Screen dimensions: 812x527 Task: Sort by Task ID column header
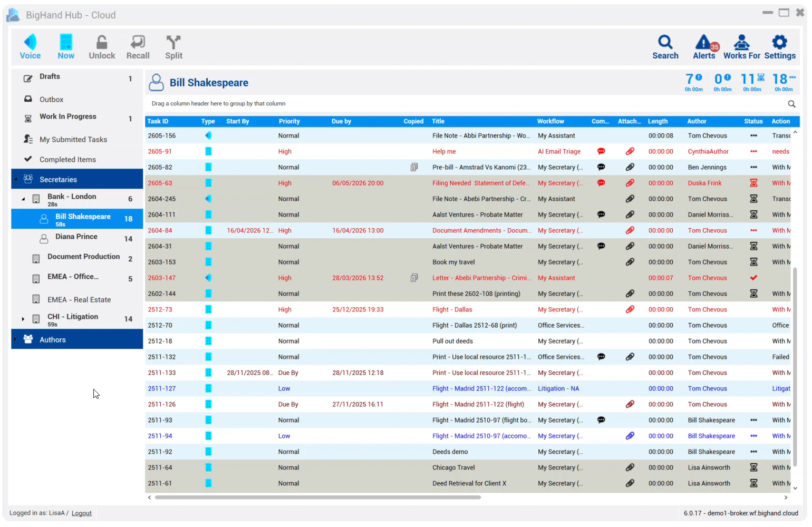[x=158, y=121]
